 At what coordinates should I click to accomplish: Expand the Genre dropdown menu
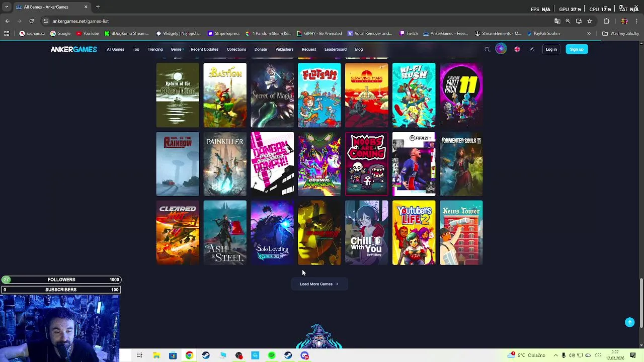tap(177, 49)
